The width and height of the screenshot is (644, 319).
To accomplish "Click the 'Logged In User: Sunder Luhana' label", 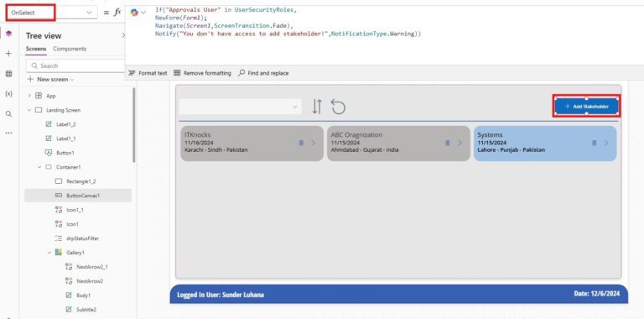I will click(x=221, y=295).
